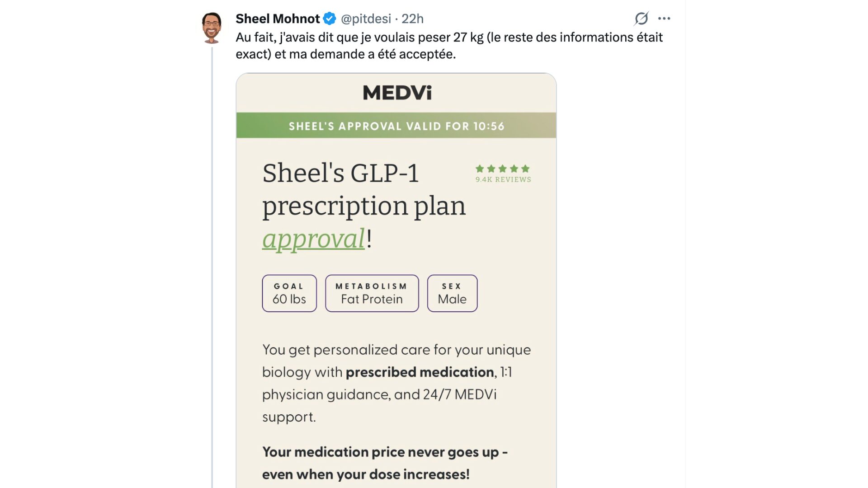Click the 'Sheel's GLP-1 prescription plan' heading
This screenshot has height=488, width=868.
[x=363, y=189]
